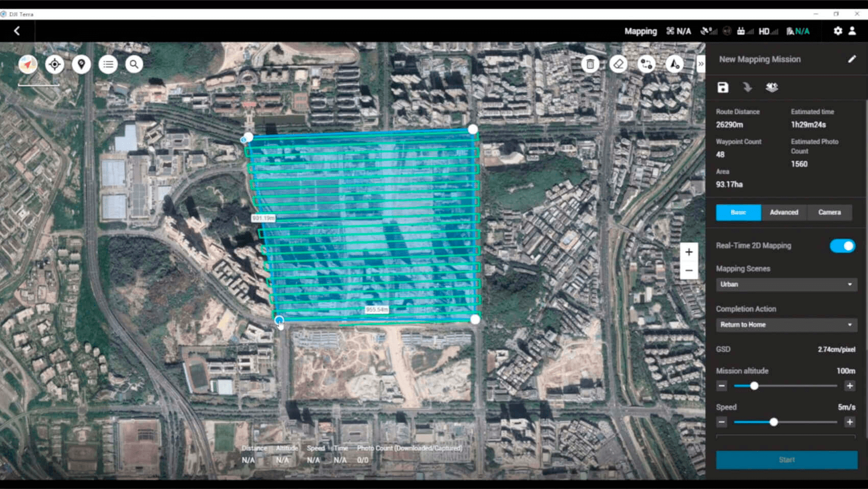Select the distance measurement tool
The width and height of the screenshot is (868, 489).
pos(674,64)
